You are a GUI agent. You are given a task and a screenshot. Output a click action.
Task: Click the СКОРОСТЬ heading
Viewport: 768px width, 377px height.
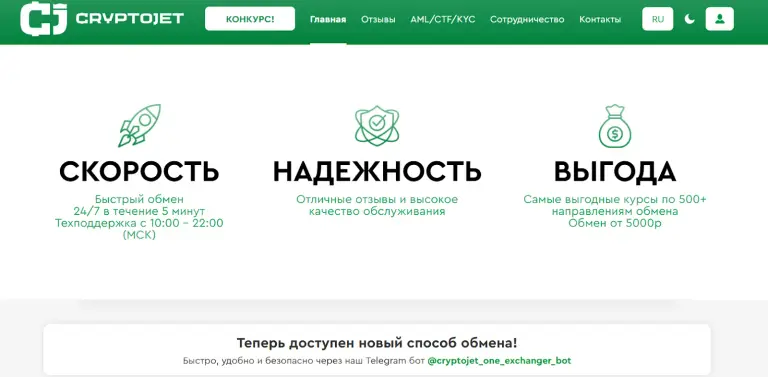click(x=140, y=171)
